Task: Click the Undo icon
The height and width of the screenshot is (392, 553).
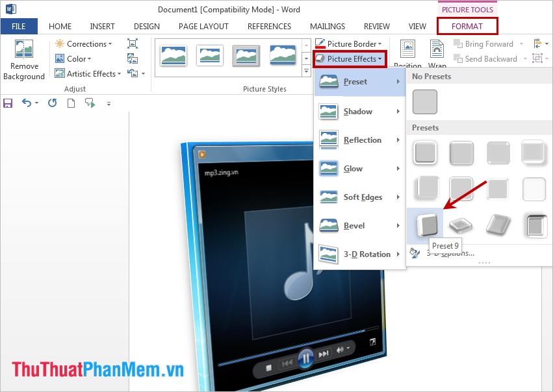Action: [27, 103]
